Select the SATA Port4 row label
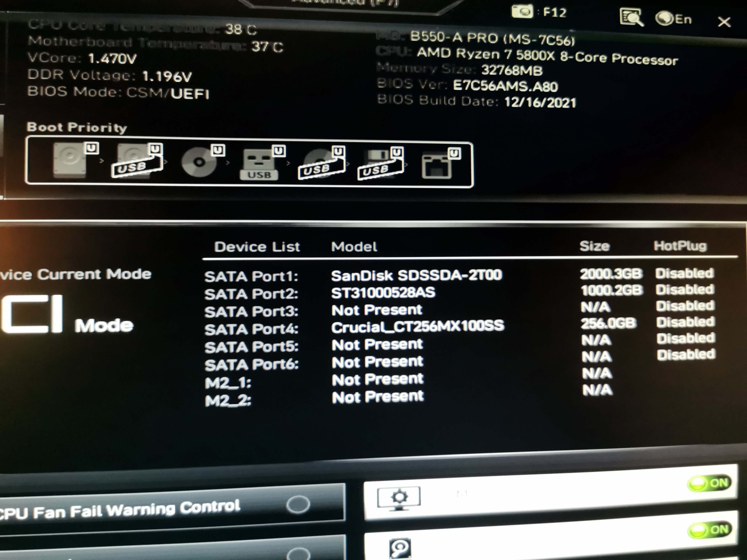Screen dimensions: 747x560 251,329
